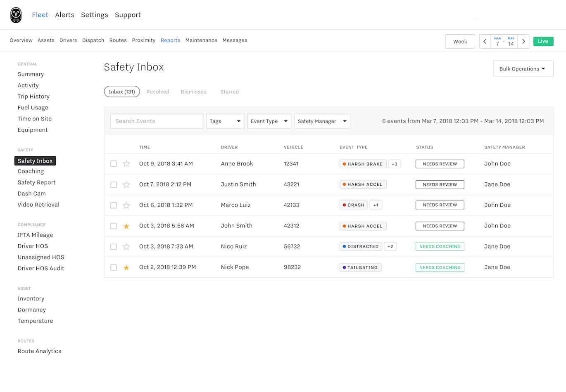Open the Mar 7 - Mar 14 date picker

pos(504,41)
